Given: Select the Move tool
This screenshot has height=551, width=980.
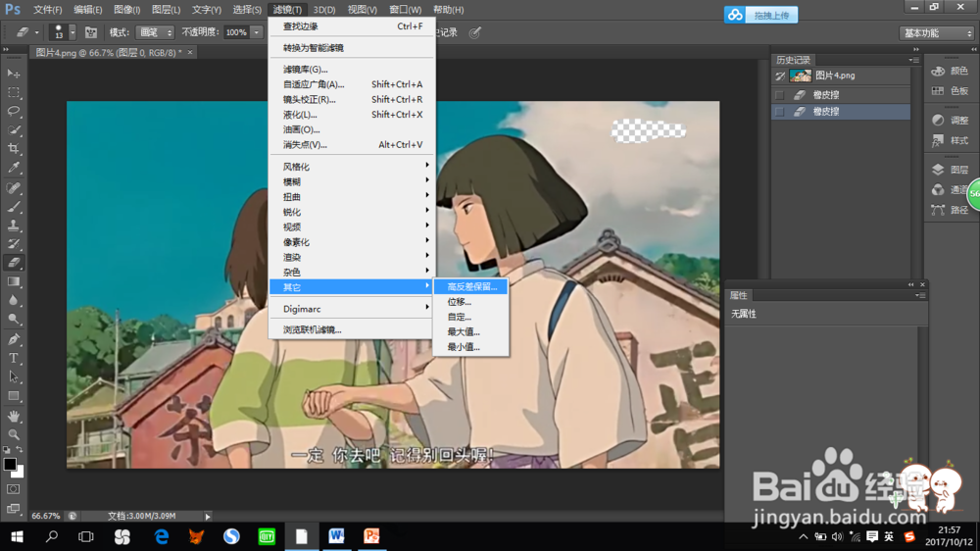Looking at the screenshot, I should [13, 74].
